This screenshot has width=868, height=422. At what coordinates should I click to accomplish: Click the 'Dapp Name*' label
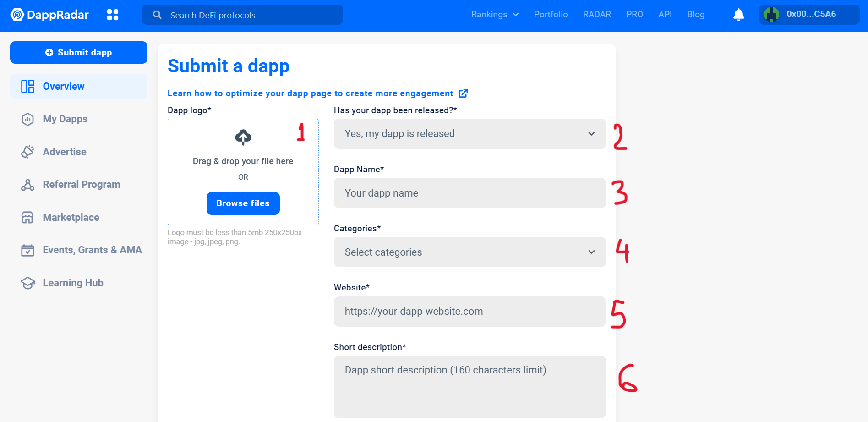[x=359, y=169]
